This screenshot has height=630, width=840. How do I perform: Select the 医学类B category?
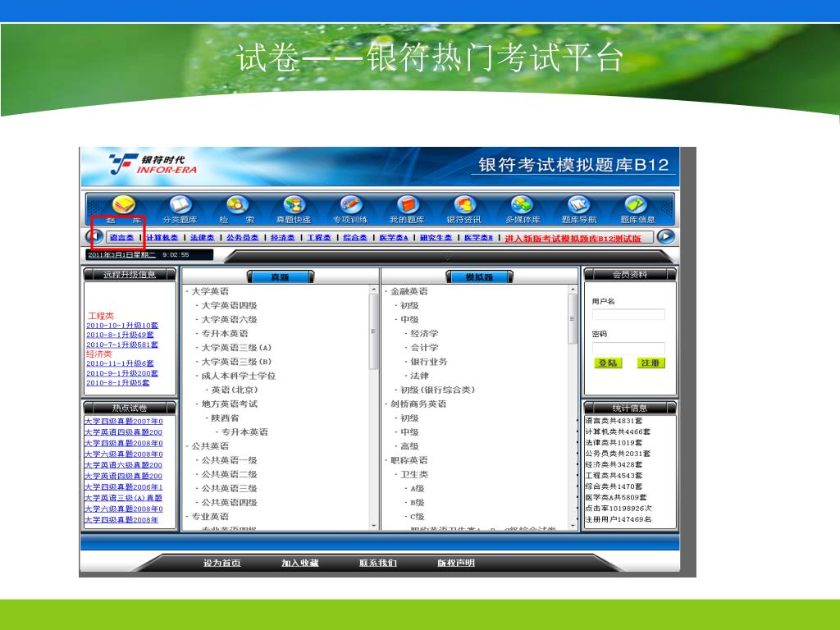pos(478,237)
